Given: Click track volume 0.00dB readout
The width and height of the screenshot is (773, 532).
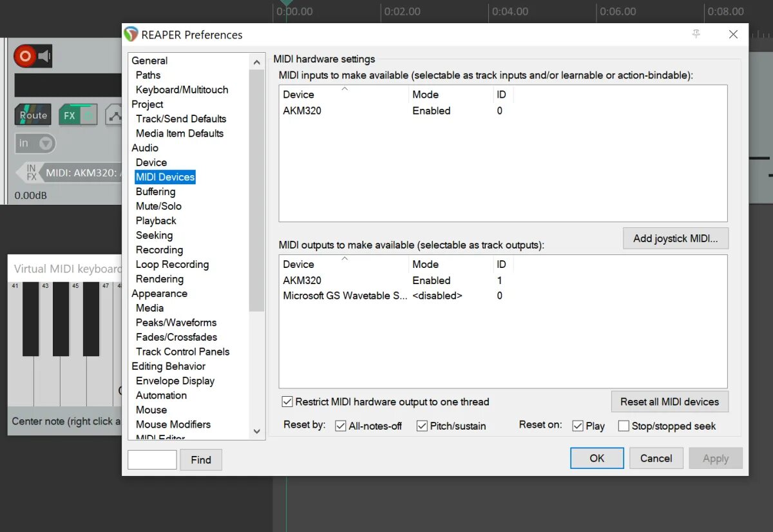Looking at the screenshot, I should 31,195.
